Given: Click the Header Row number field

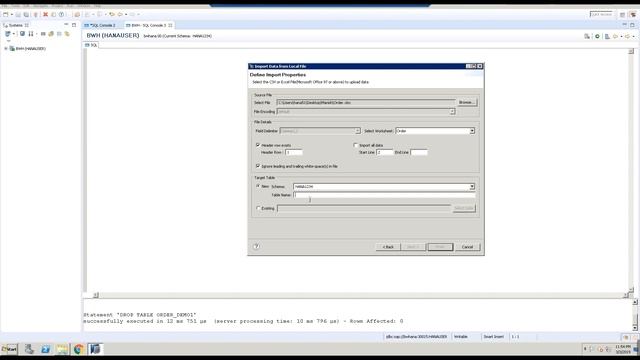Looking at the screenshot, I should click(294, 152).
